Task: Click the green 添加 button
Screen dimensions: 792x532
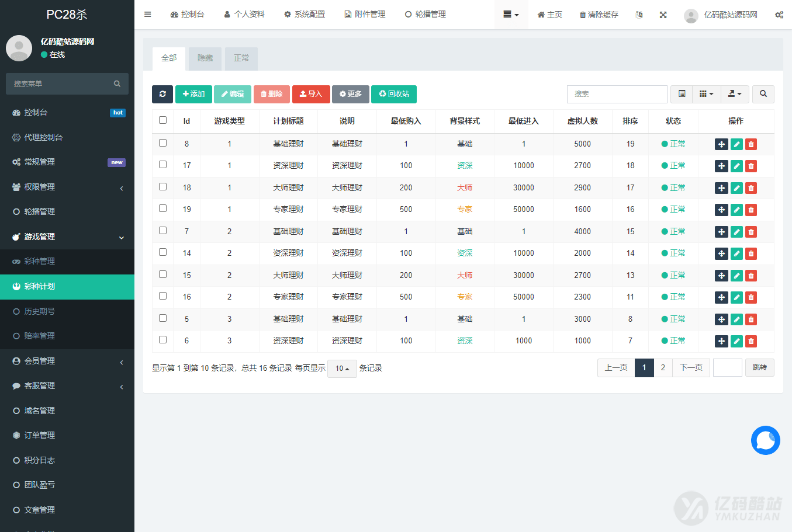Action: coord(193,94)
